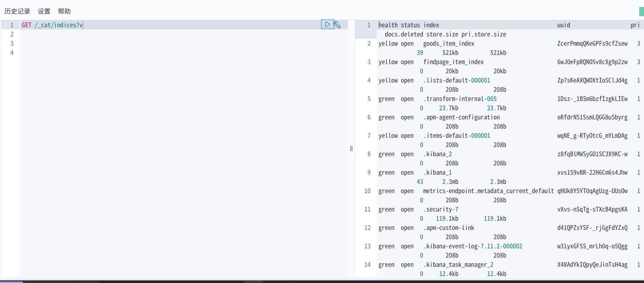Click uuid X48AdYkIQpyQeJinTsH4ag
This screenshot has width=644, height=283.
click(x=592, y=265)
